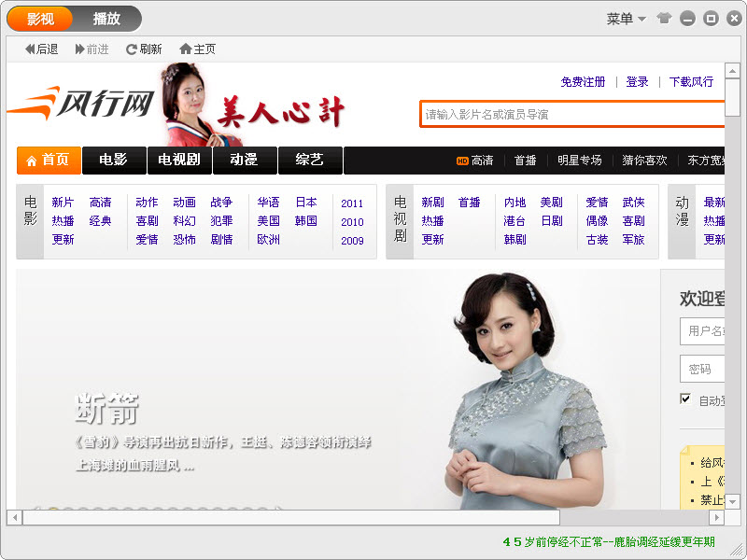Click the 登录 link
The height and width of the screenshot is (560, 747).
pos(637,82)
